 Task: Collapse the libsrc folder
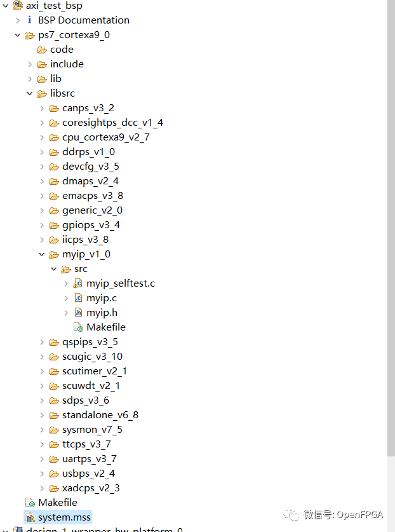pyautogui.click(x=30, y=93)
